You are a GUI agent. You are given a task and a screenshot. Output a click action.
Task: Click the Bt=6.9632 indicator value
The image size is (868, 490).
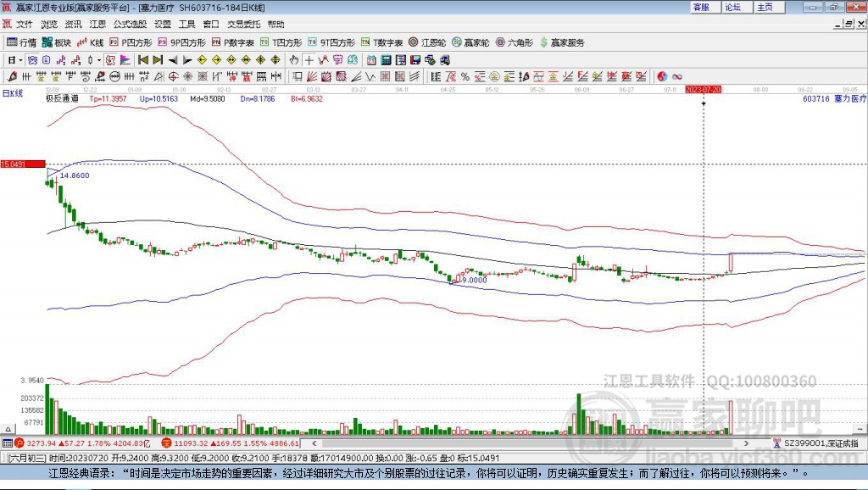pos(307,98)
